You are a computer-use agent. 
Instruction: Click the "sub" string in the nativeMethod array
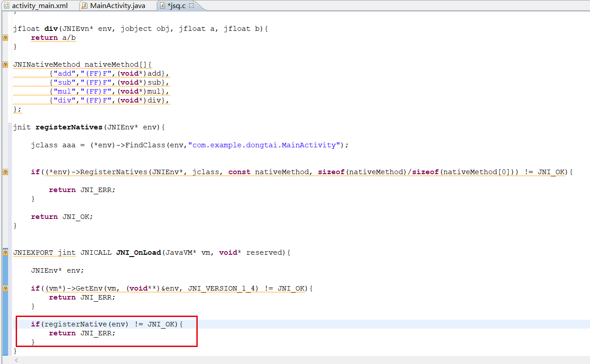point(65,82)
